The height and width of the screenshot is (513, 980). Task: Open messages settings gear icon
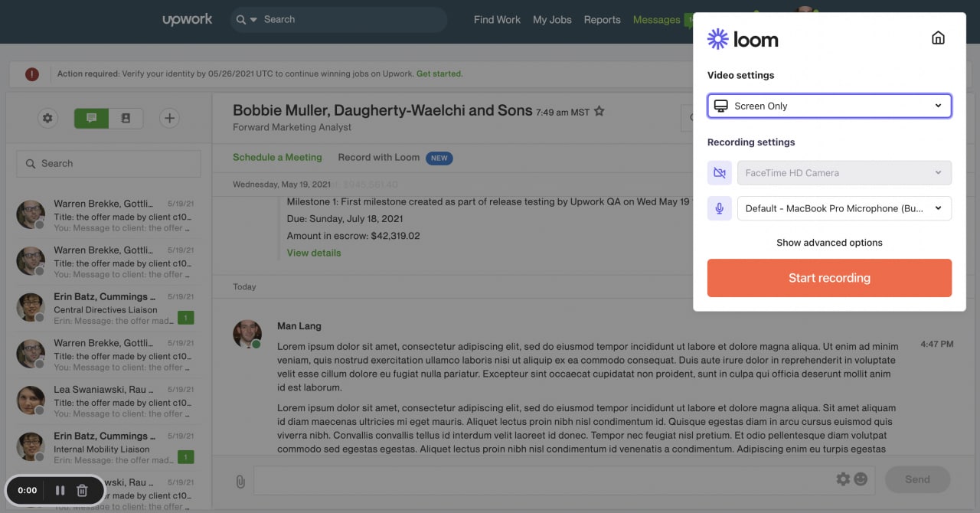pyautogui.click(x=47, y=118)
